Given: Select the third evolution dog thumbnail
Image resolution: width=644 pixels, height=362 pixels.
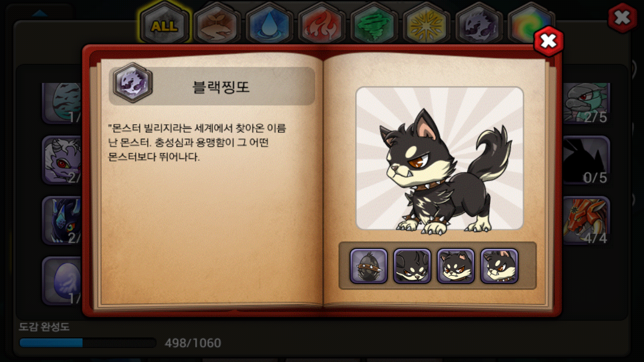Looking at the screenshot, I should 456,266.
